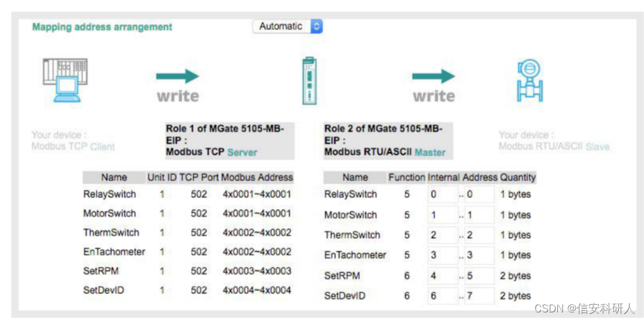Edit RelaySwitch internal address end field
This screenshot has height=320, width=644.
coord(479,195)
